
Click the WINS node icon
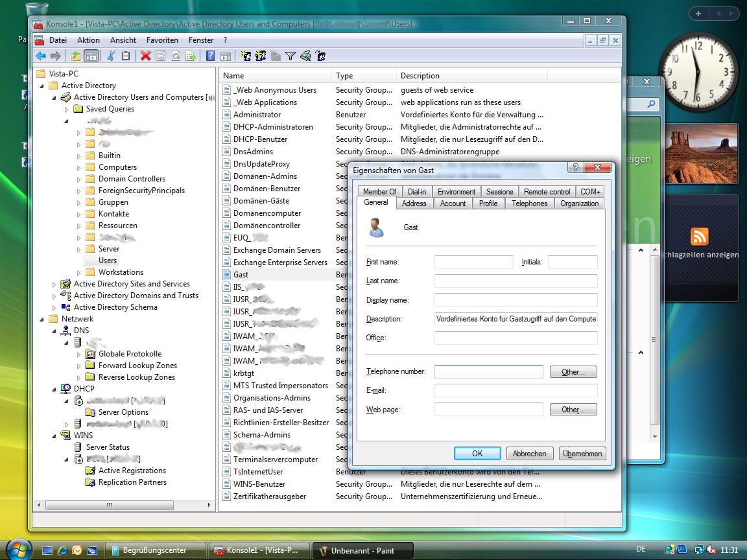click(65, 436)
